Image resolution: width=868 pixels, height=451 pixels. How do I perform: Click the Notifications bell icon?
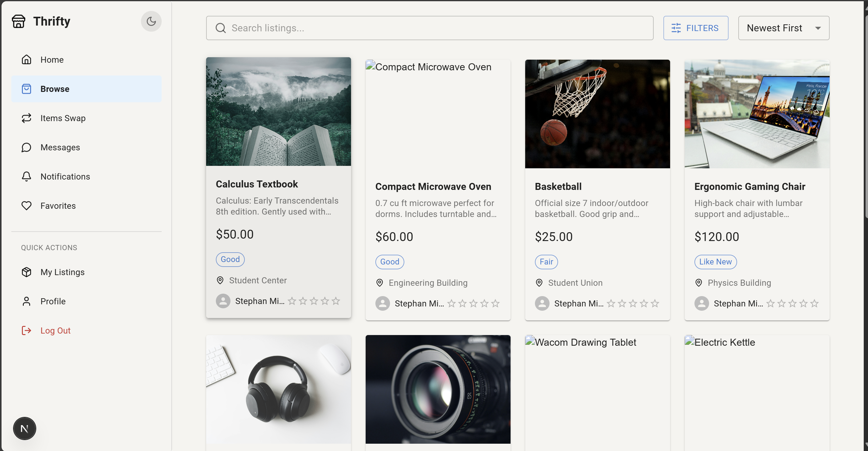click(26, 177)
